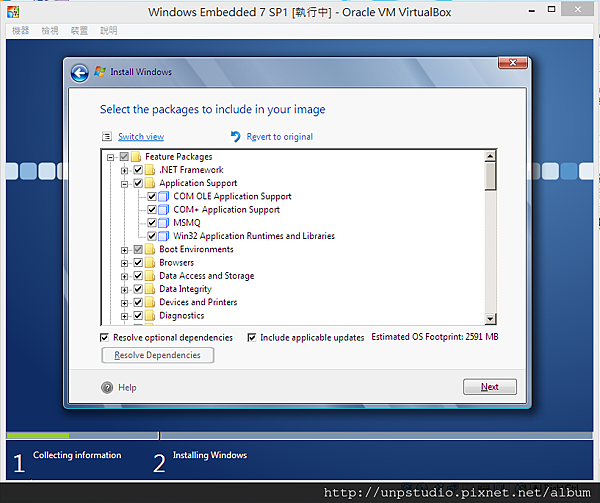Click the Help question mark icon
Image resolution: width=600 pixels, height=503 pixels.
point(107,387)
